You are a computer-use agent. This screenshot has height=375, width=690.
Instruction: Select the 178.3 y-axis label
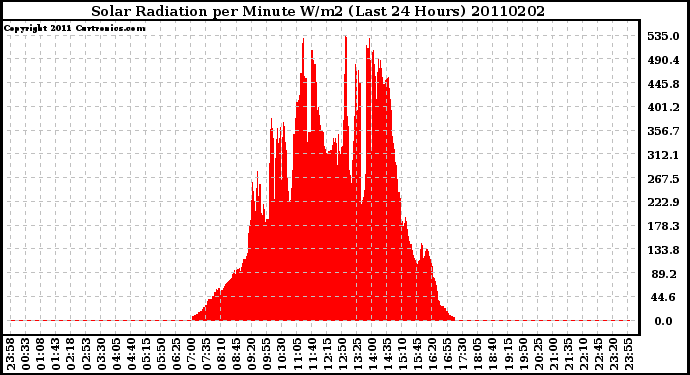click(x=663, y=226)
